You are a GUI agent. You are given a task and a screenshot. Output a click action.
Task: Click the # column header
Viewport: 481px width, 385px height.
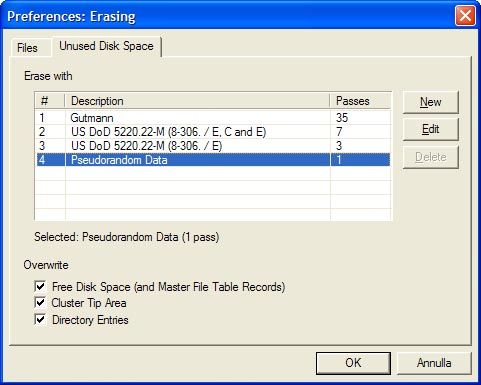tap(50, 101)
